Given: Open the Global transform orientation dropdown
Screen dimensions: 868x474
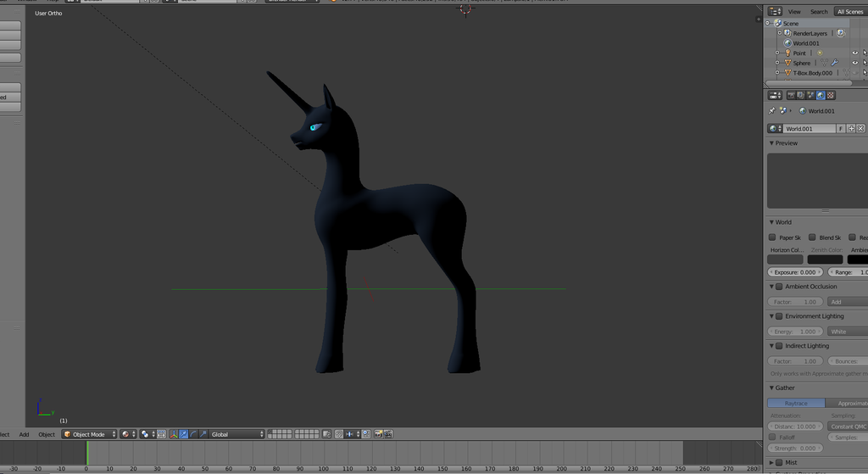Looking at the screenshot, I should (x=237, y=434).
